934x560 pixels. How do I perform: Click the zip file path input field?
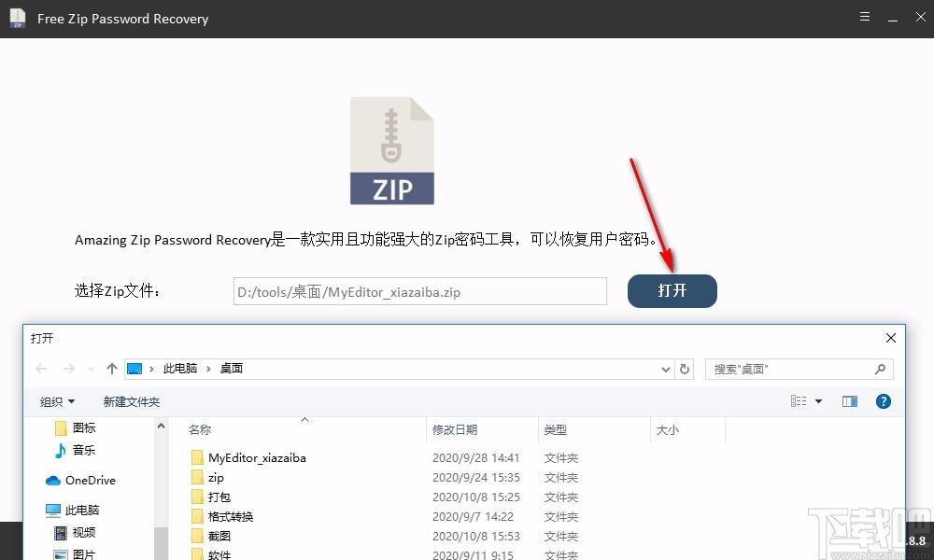tap(420, 291)
